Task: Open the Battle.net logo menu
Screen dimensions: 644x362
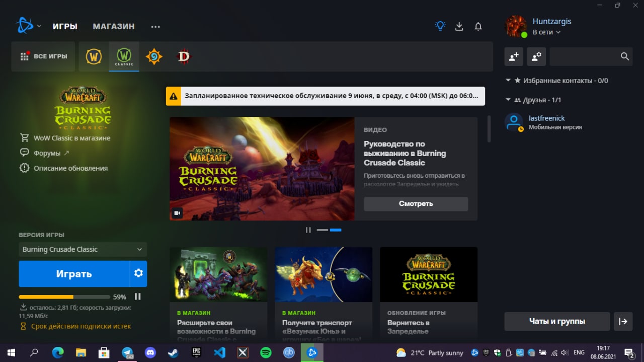Action: coord(25,26)
